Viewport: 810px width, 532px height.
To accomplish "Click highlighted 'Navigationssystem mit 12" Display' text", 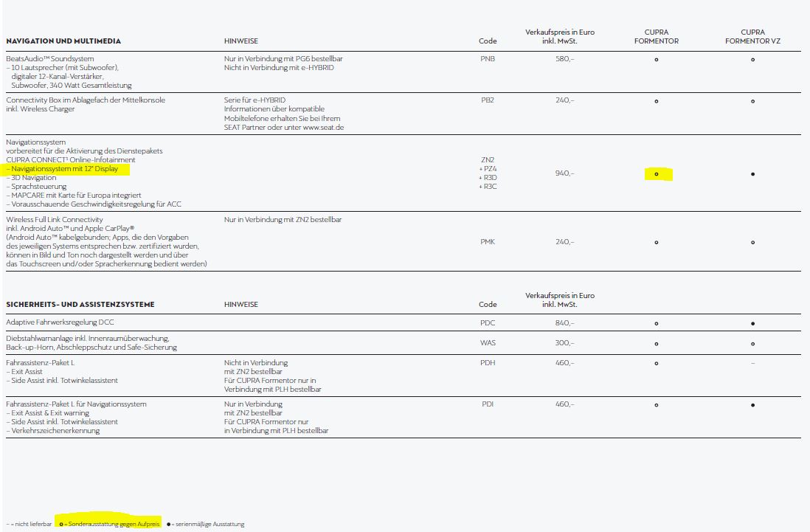I will (67, 169).
